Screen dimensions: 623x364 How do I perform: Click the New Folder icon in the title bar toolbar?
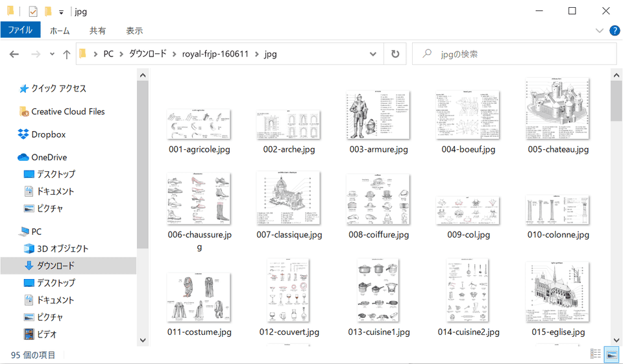pyautogui.click(x=48, y=11)
